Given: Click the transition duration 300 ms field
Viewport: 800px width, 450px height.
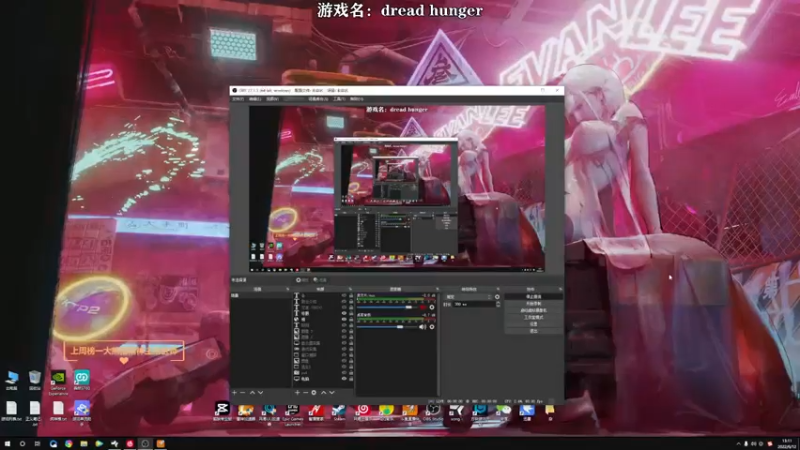Looking at the screenshot, I should click(473, 304).
